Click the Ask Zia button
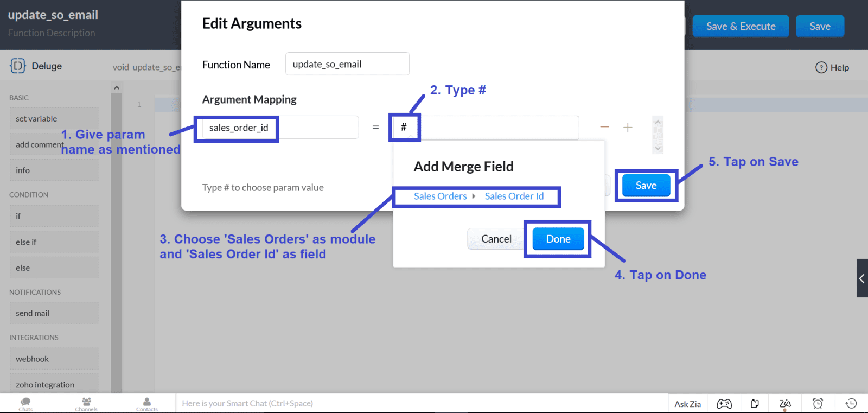This screenshot has height=413, width=868. tap(687, 404)
